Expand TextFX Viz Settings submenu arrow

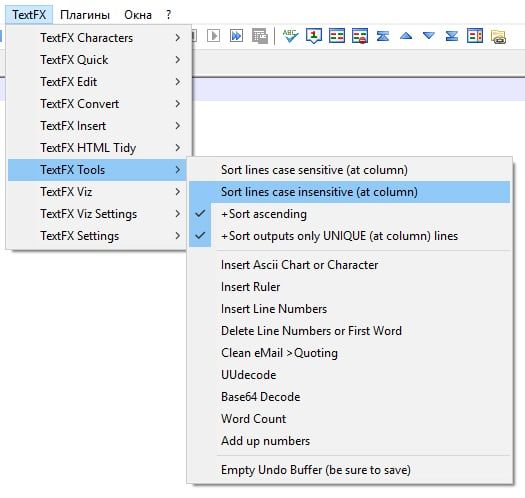[178, 214]
